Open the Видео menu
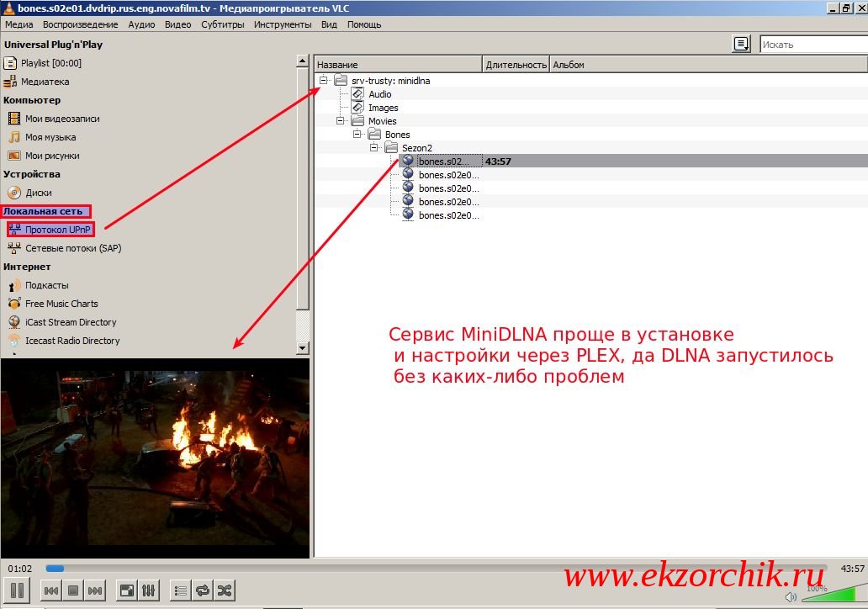This screenshot has height=609, width=868. pyautogui.click(x=177, y=24)
